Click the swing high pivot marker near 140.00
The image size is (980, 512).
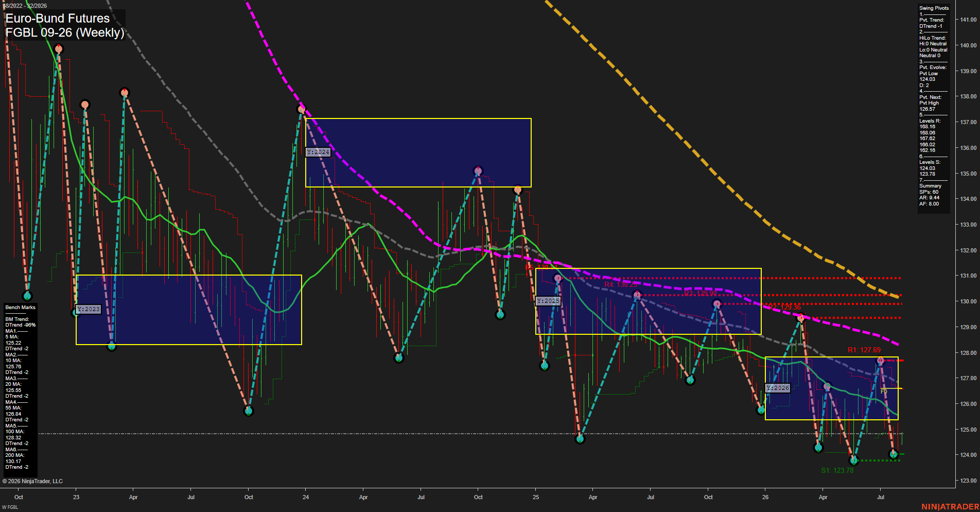(59, 49)
